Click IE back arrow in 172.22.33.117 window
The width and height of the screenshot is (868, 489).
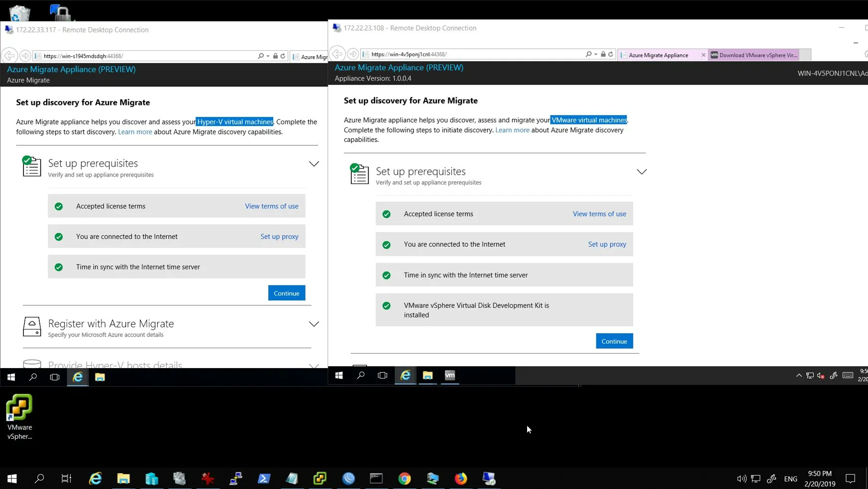coord(9,56)
